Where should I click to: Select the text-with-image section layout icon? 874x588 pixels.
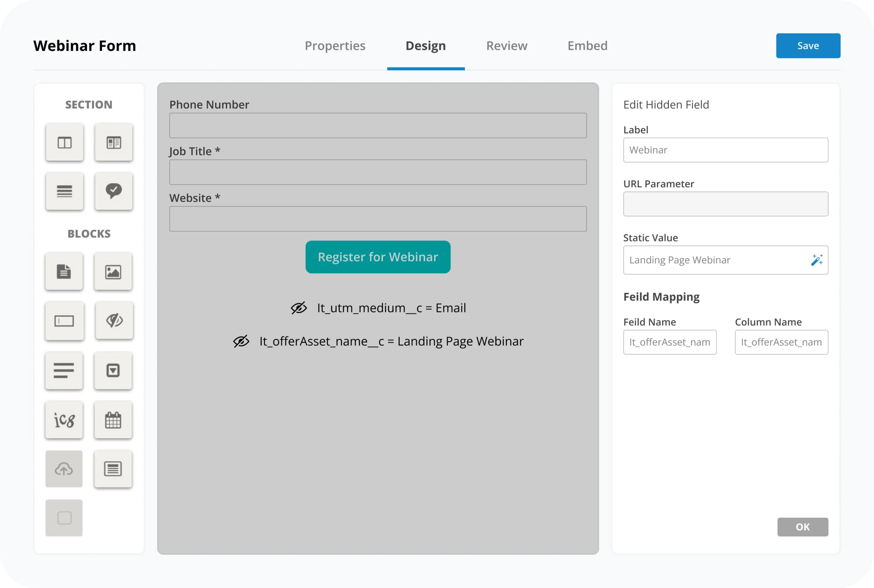click(114, 143)
